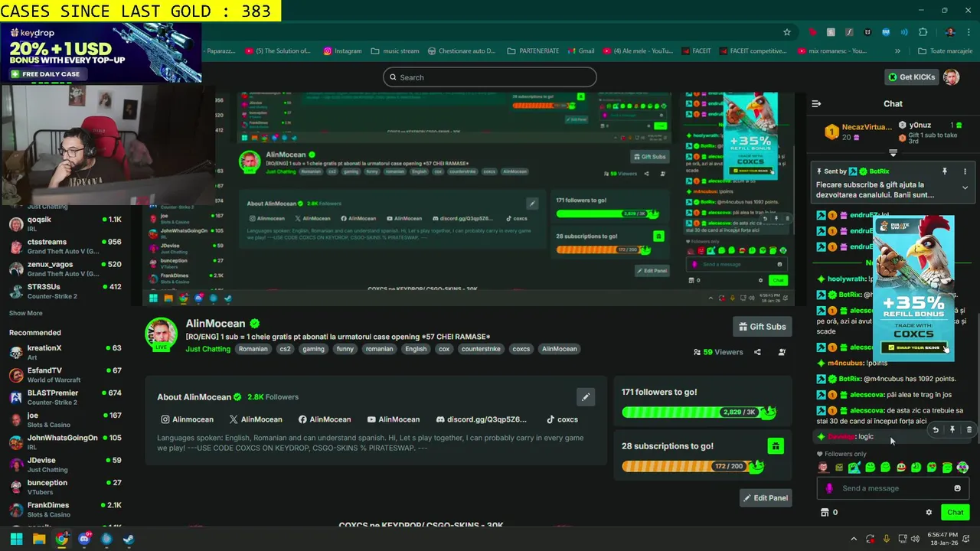
Task: Select the Romanian tag
Action: pyautogui.click(x=253, y=349)
